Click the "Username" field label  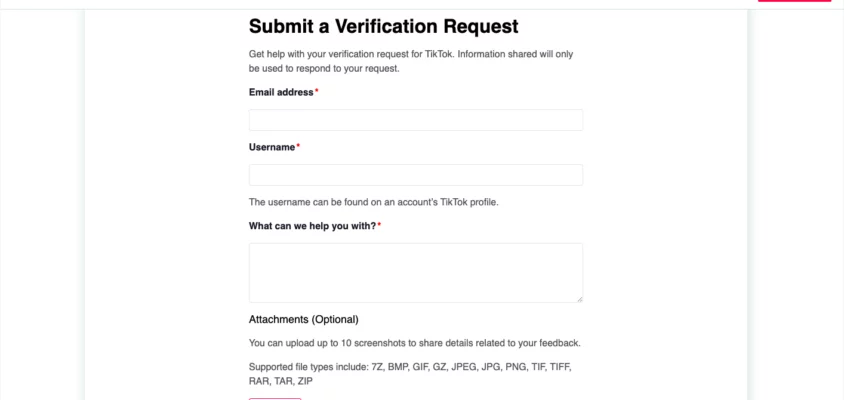click(x=272, y=147)
